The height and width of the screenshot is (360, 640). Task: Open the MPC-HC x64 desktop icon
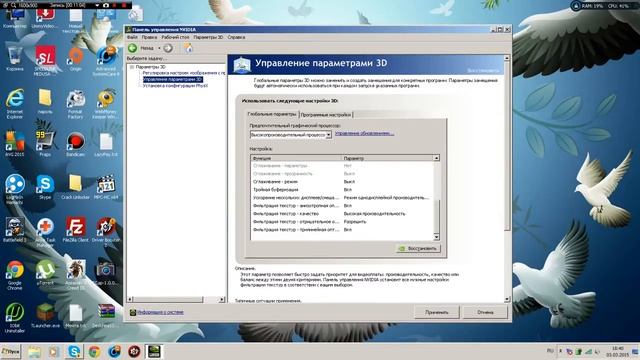[x=106, y=187]
